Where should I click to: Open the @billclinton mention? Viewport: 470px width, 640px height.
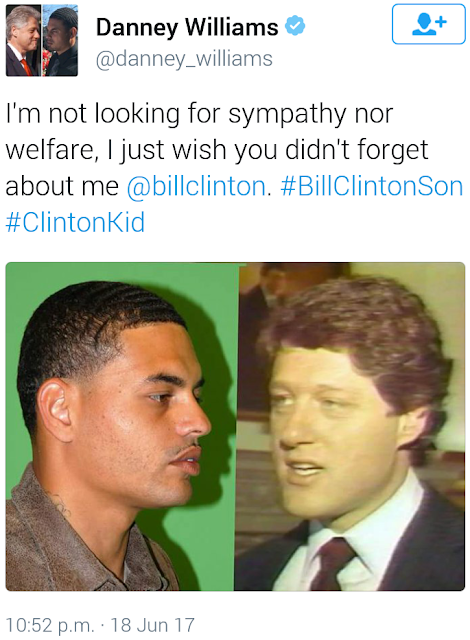point(196,187)
